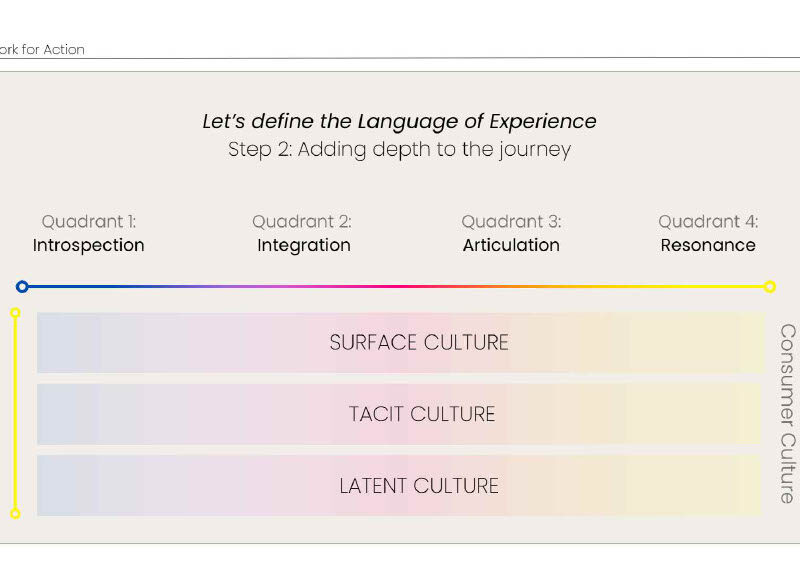Select the yellow circle atop the vertical line
This screenshot has height=582, width=800.
coord(15,313)
